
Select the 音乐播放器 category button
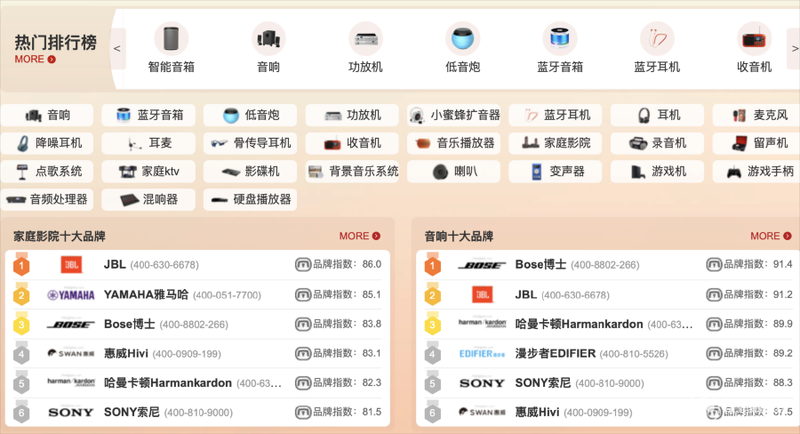[x=454, y=143]
